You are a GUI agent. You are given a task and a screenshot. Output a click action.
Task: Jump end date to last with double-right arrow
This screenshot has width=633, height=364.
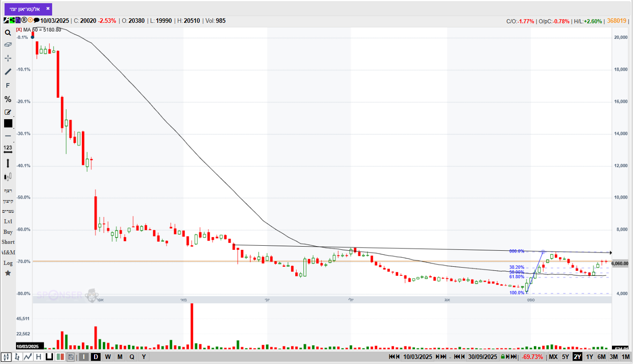tap(513, 357)
